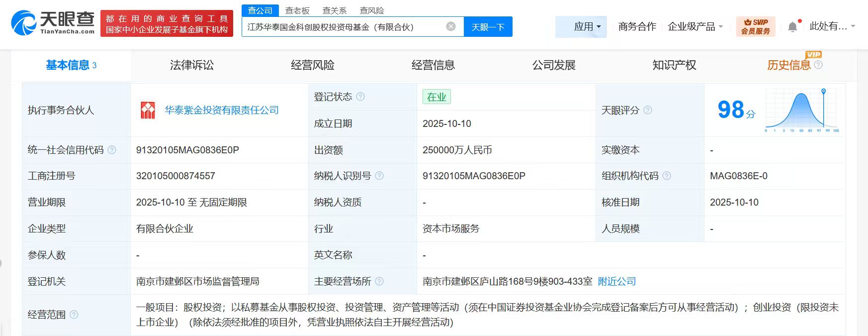Click help icon next to 天眼评分

[x=648, y=110]
